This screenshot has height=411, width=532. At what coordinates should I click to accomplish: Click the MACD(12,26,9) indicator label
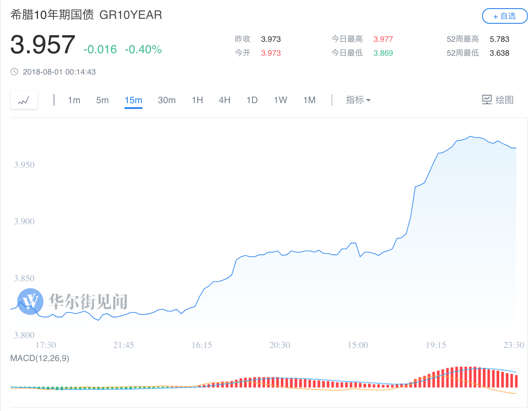[40, 358]
